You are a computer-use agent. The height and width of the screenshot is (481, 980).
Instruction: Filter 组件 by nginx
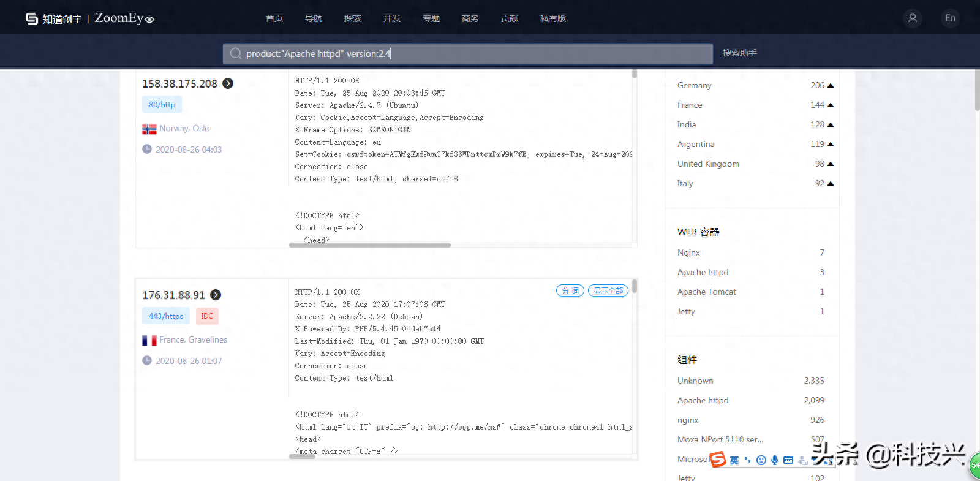point(688,420)
